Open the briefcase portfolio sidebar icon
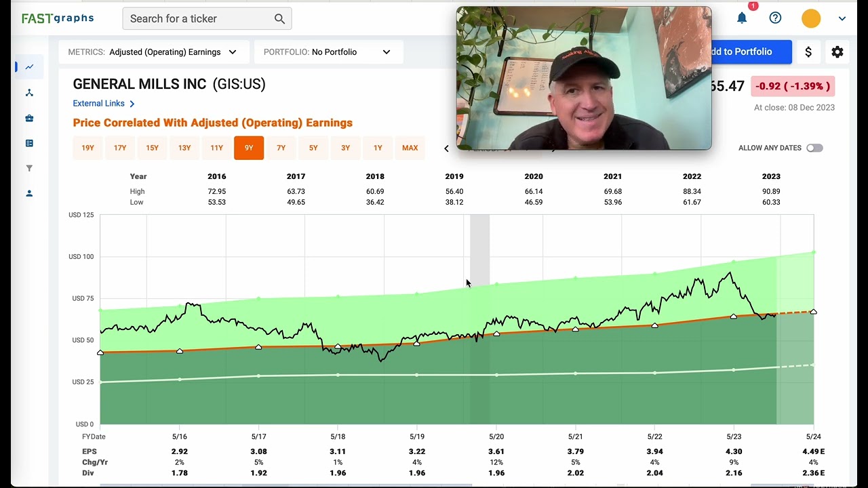This screenshot has width=868, height=488. (x=29, y=118)
